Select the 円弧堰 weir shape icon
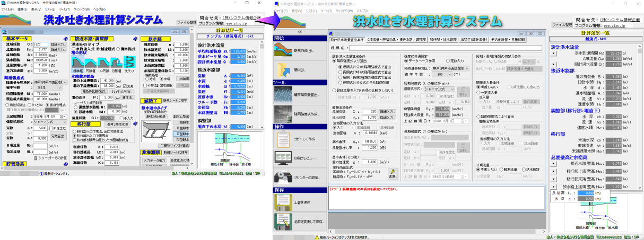Screen dimensions: 644x240 (x=91, y=64)
